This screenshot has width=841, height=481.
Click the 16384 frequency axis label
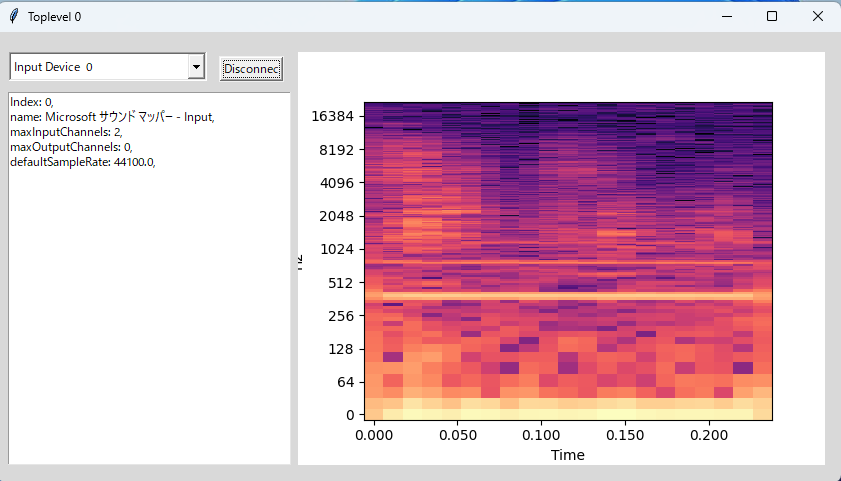pyautogui.click(x=333, y=116)
